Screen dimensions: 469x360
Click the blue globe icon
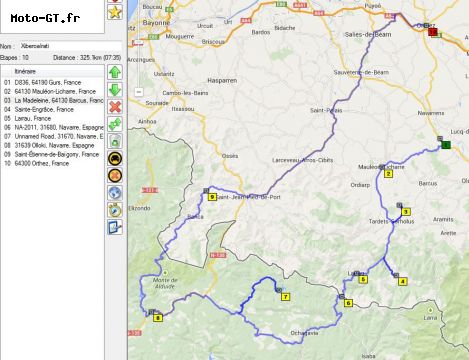click(115, 193)
